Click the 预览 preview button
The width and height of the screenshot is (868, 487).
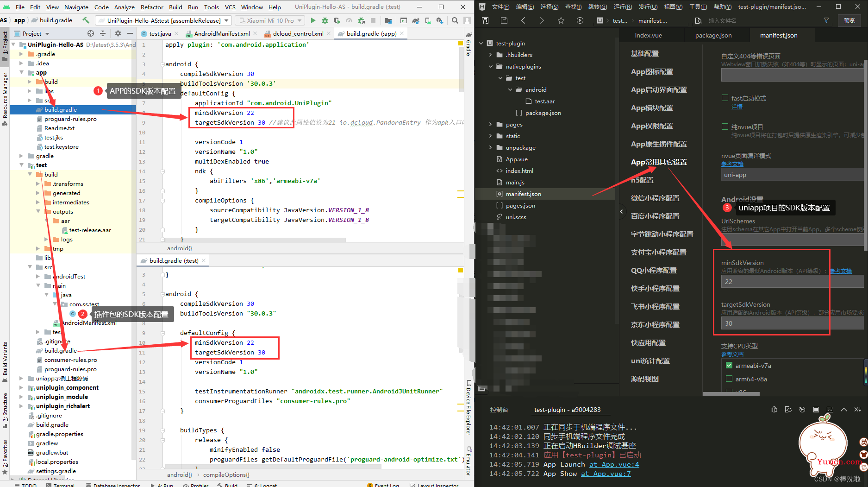[x=849, y=20]
